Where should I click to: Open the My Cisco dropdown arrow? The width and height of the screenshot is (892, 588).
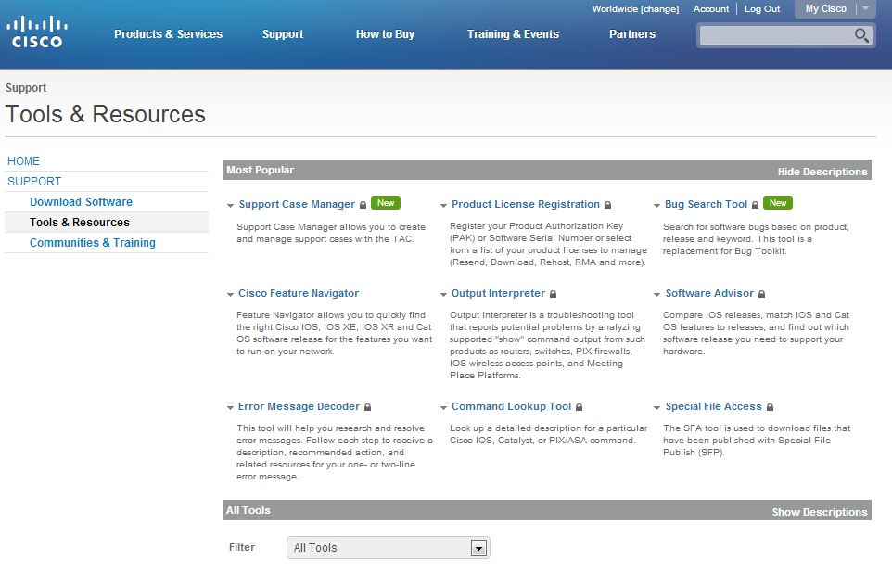(x=866, y=8)
